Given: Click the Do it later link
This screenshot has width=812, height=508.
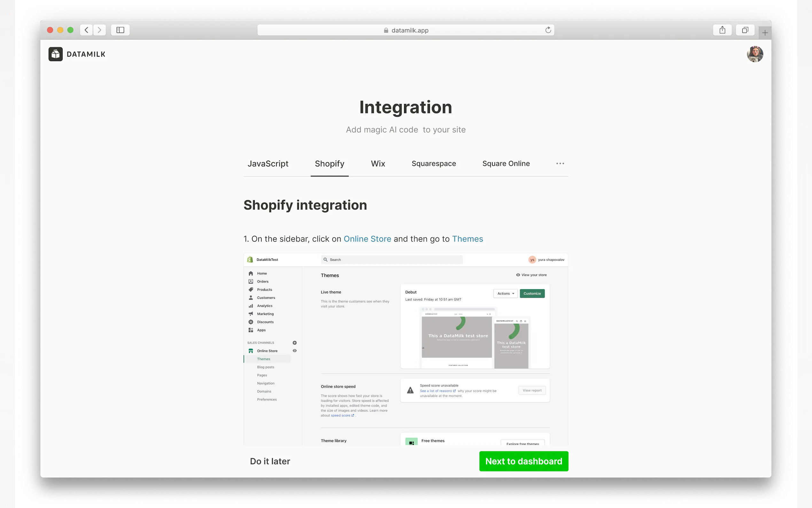Looking at the screenshot, I should [270, 461].
